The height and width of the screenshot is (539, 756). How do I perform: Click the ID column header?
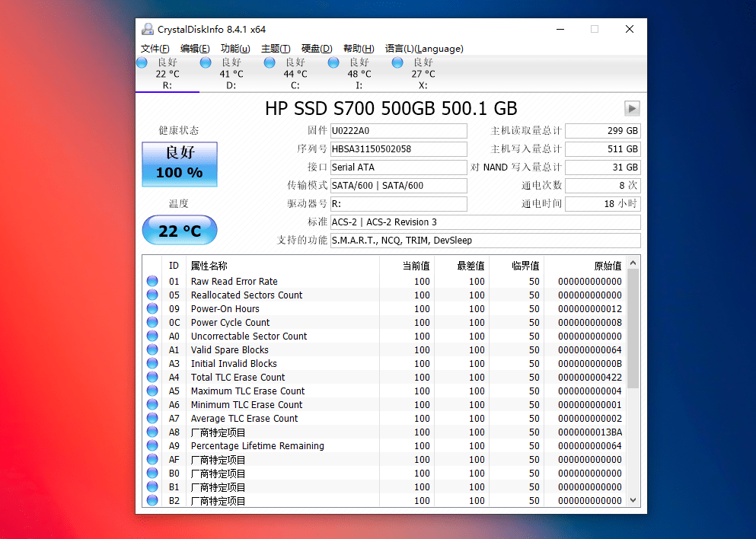pyautogui.click(x=174, y=266)
